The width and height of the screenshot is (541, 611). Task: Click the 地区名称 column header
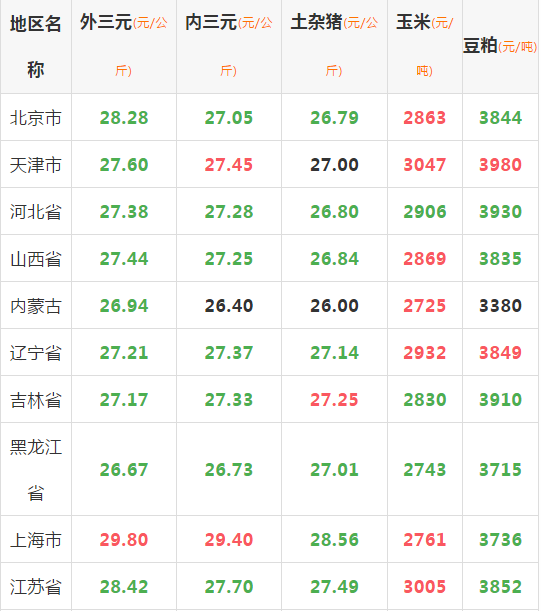36,47
